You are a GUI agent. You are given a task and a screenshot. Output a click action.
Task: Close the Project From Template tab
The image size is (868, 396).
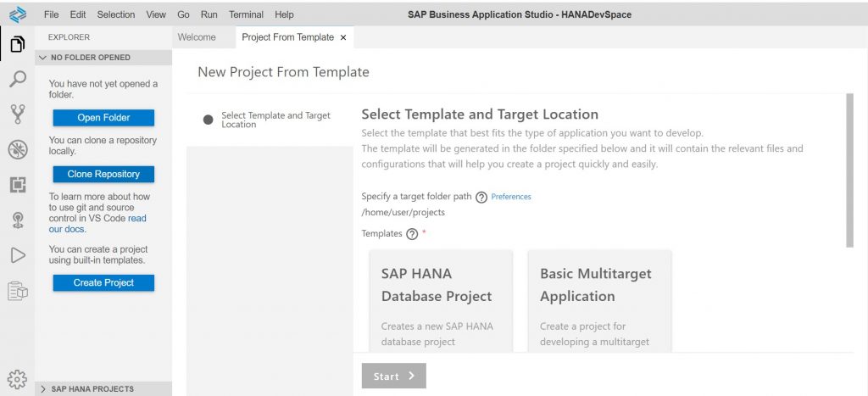tap(343, 37)
